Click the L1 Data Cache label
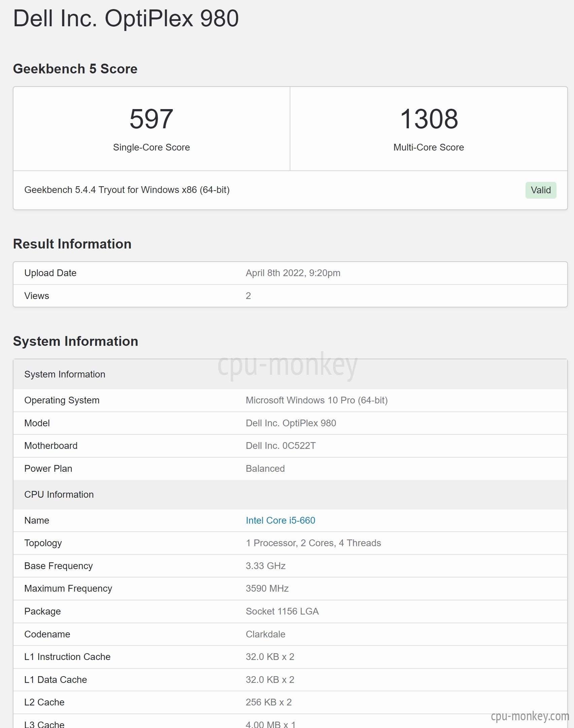The image size is (574, 728). click(56, 680)
